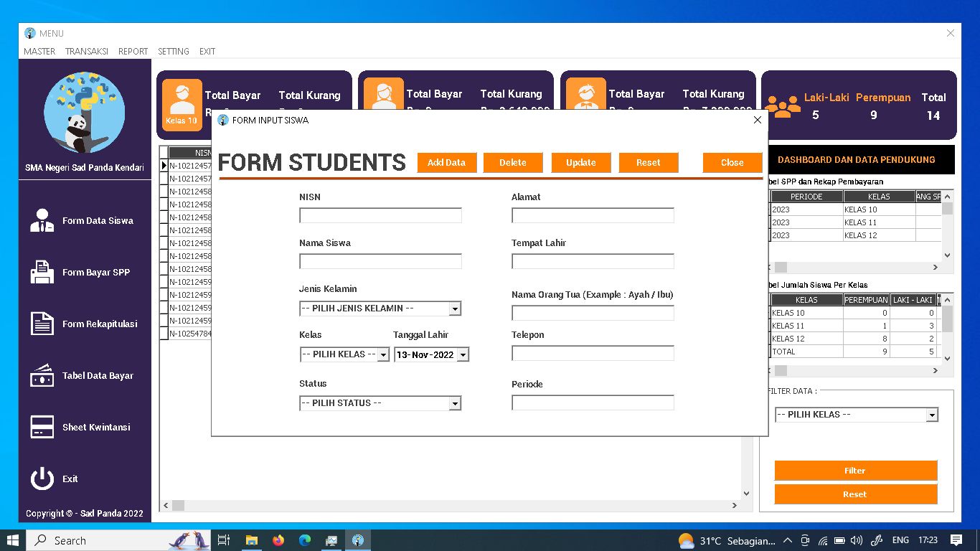Open Form Rekapitulasi document icon

(42, 324)
